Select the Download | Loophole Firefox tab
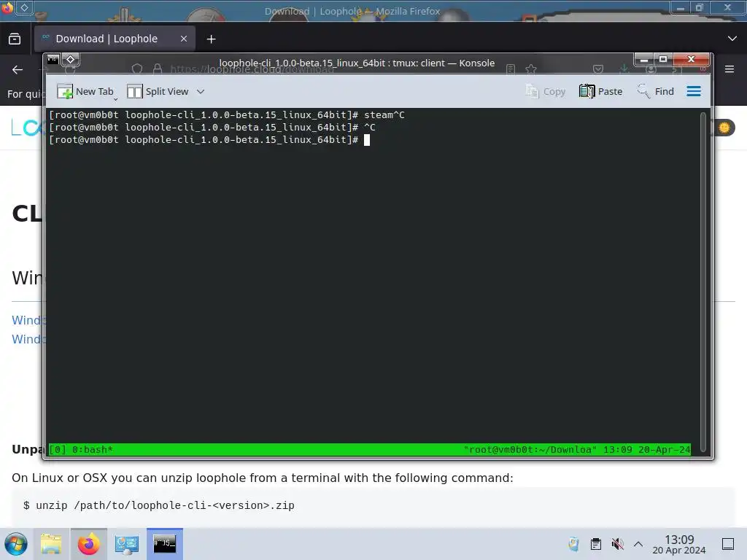The image size is (747, 560). [115, 39]
